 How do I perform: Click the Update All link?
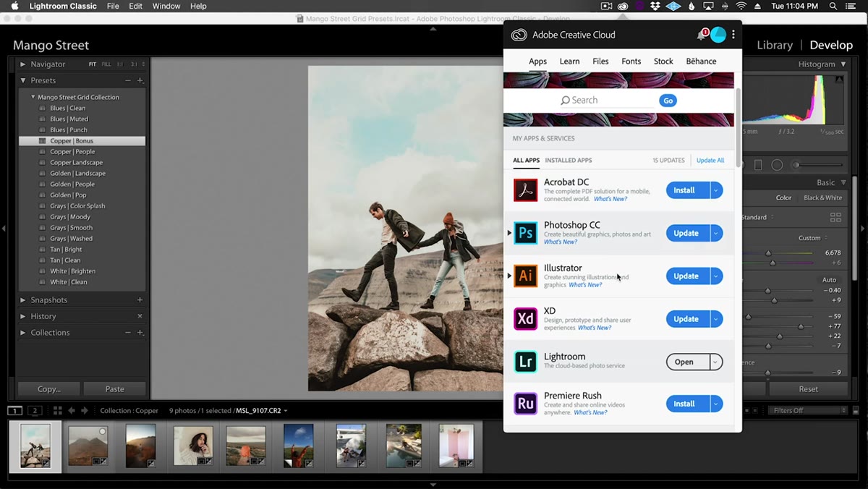[x=710, y=160]
